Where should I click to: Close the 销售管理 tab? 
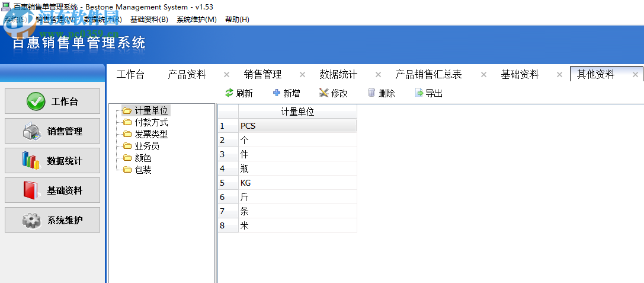click(302, 75)
